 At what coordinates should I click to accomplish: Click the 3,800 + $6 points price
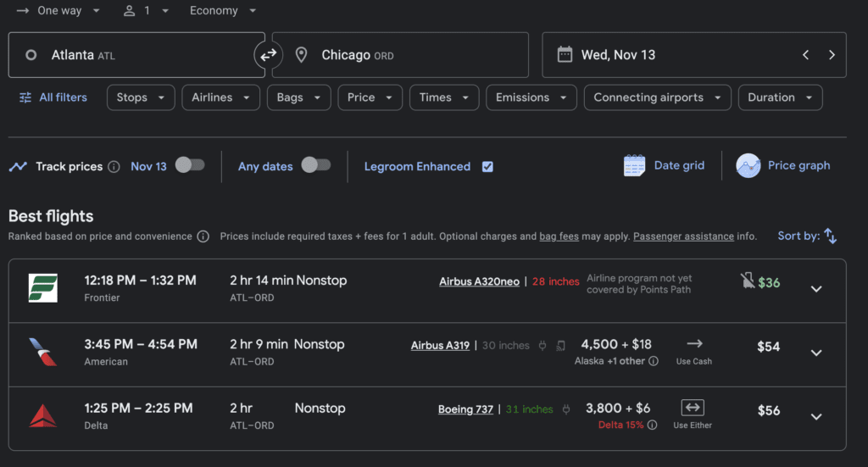pyautogui.click(x=618, y=409)
